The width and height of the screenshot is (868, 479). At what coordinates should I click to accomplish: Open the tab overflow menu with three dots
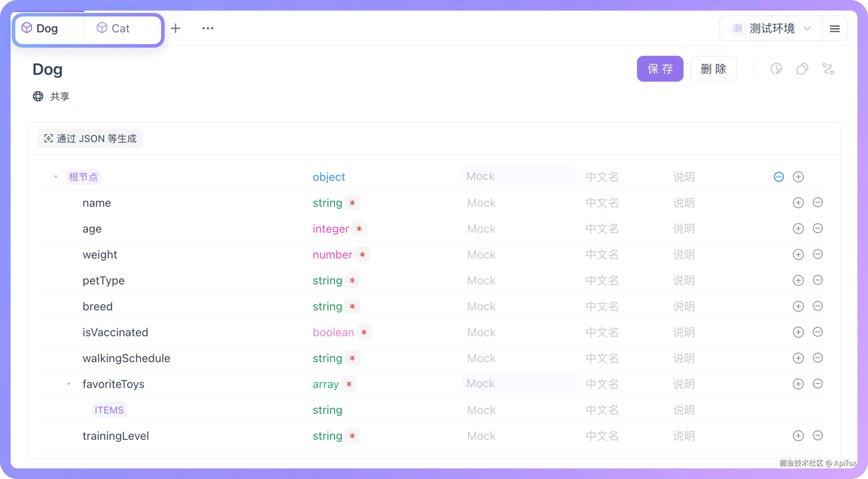point(208,28)
